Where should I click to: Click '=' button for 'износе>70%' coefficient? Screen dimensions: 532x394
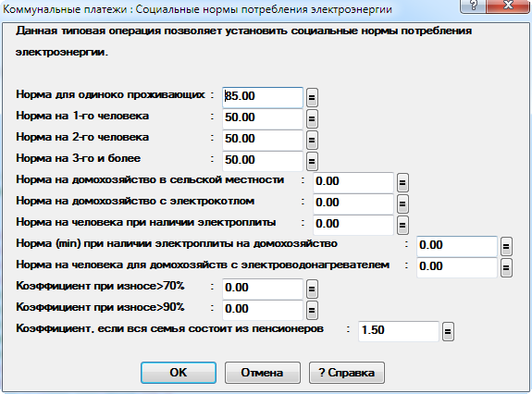click(312, 289)
